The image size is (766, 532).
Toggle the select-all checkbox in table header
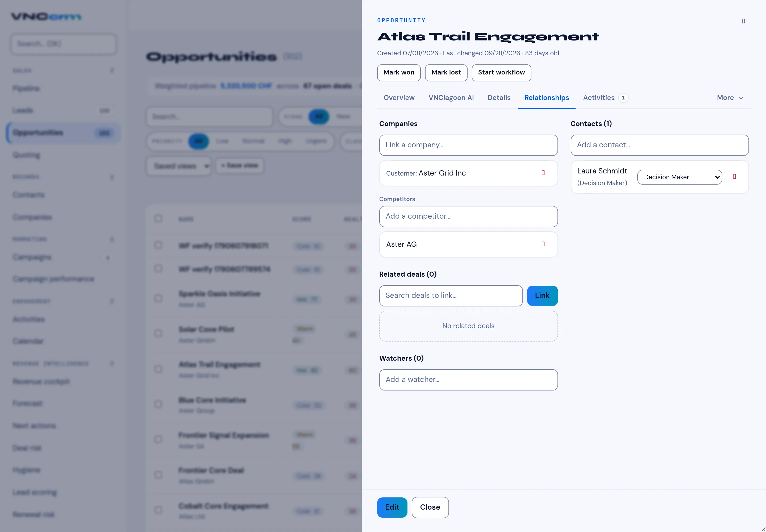(158, 218)
